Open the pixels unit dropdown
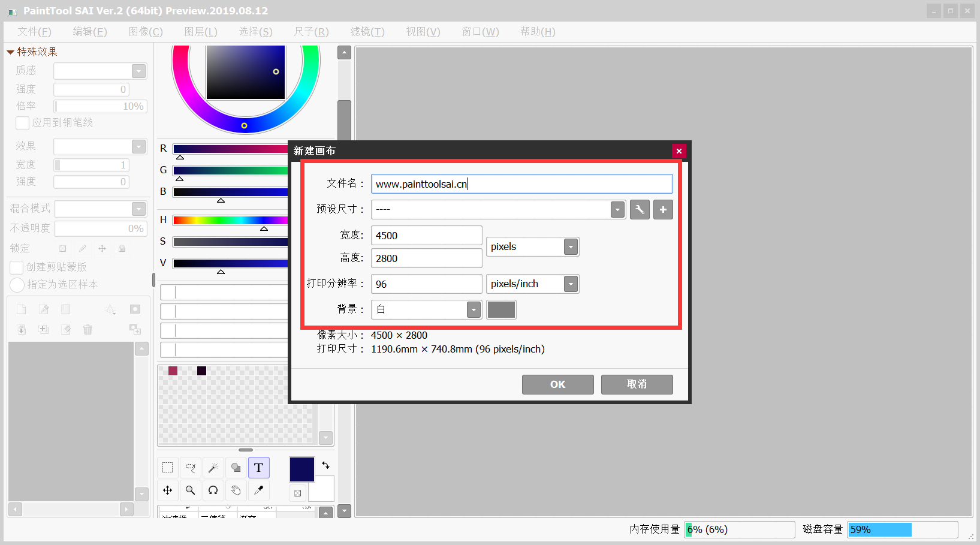Image resolution: width=980 pixels, height=545 pixels. 571,247
